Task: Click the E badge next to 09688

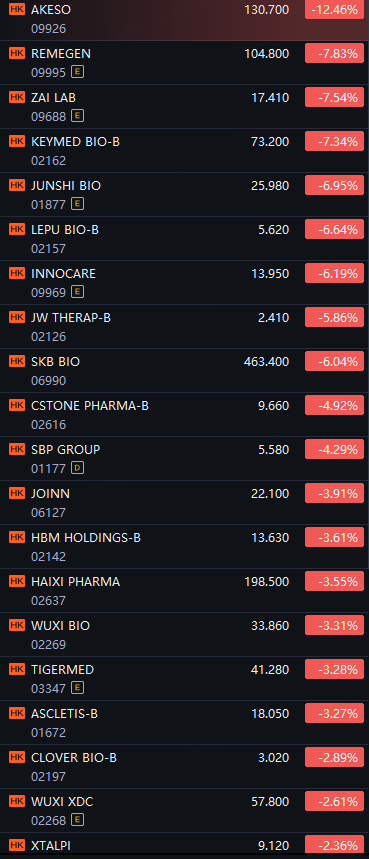Action: pyautogui.click(x=78, y=116)
